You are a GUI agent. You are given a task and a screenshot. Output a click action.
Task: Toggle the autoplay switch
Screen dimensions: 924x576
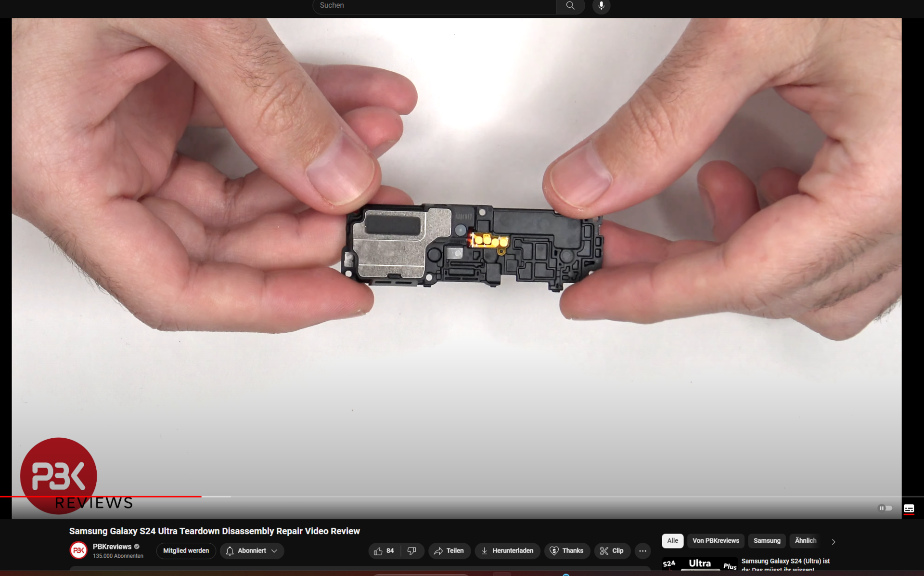coord(885,508)
